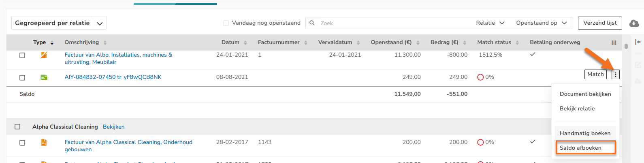This screenshot has height=163, width=644.
Task: Enable Vandaag nog openstaand checkbox
Action: click(x=226, y=23)
